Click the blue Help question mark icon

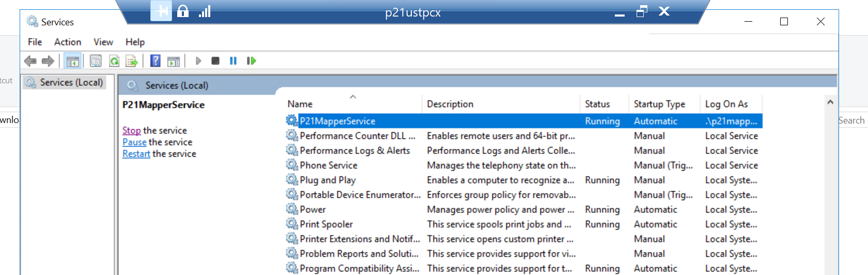[155, 61]
